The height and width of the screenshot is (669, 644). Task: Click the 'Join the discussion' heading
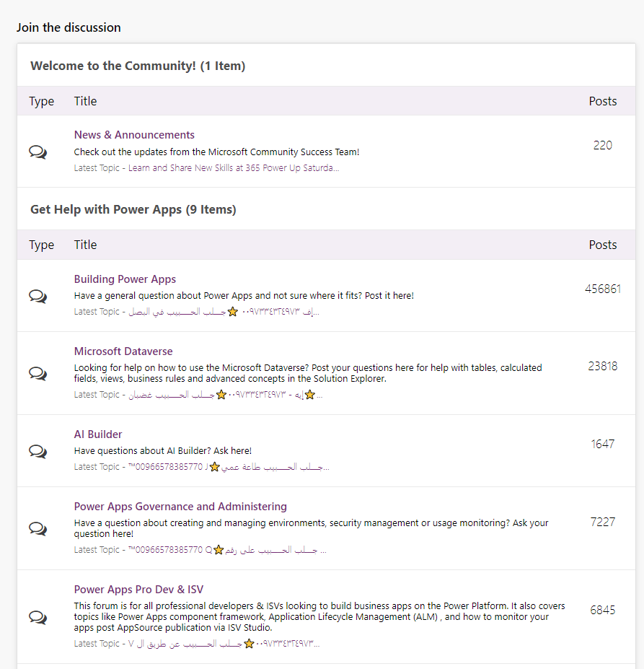click(x=69, y=27)
